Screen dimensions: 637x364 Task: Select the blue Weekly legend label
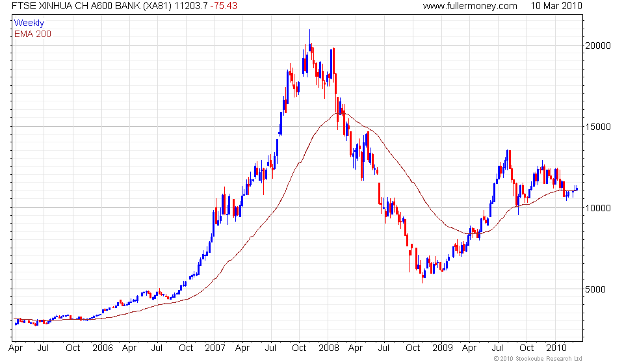29,23
